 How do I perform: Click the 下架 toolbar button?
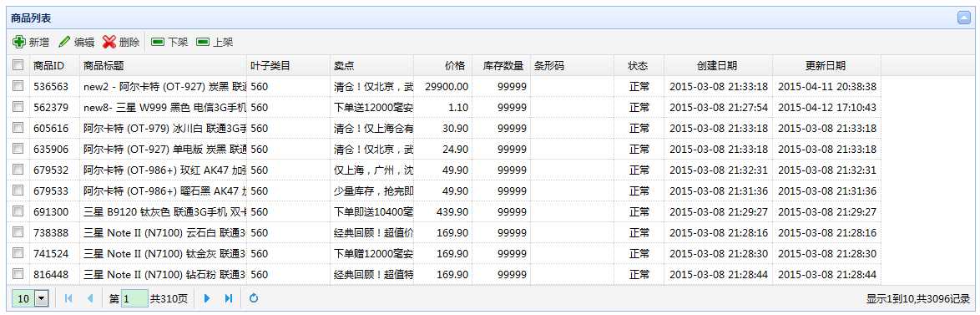pyautogui.click(x=169, y=43)
